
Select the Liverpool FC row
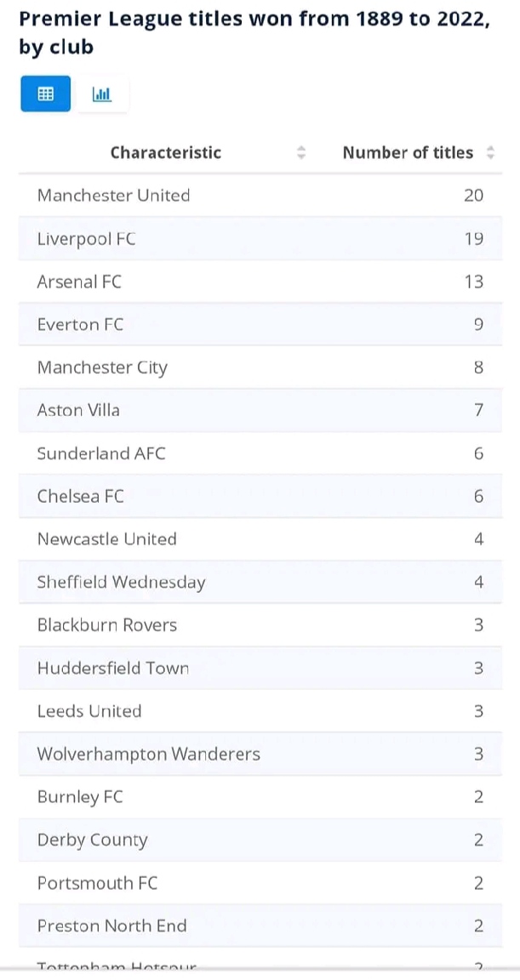260,239
